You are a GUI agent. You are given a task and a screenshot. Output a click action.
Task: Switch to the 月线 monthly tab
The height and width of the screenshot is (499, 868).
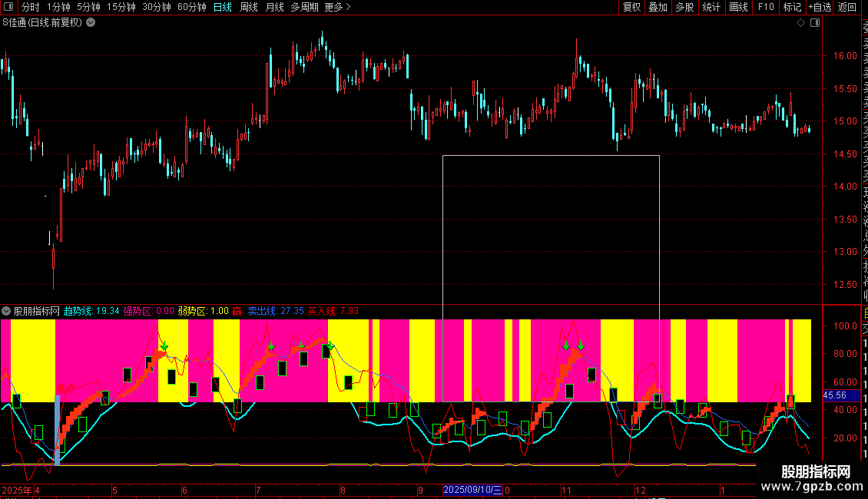coord(274,7)
